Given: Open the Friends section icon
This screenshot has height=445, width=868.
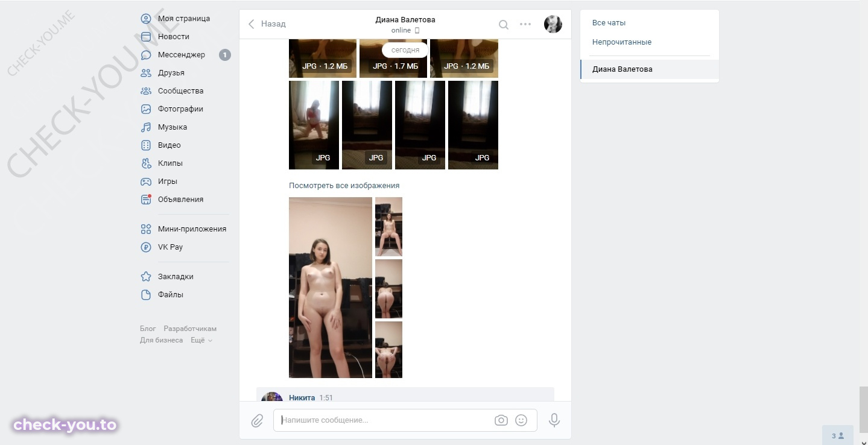Looking at the screenshot, I should pyautogui.click(x=146, y=73).
